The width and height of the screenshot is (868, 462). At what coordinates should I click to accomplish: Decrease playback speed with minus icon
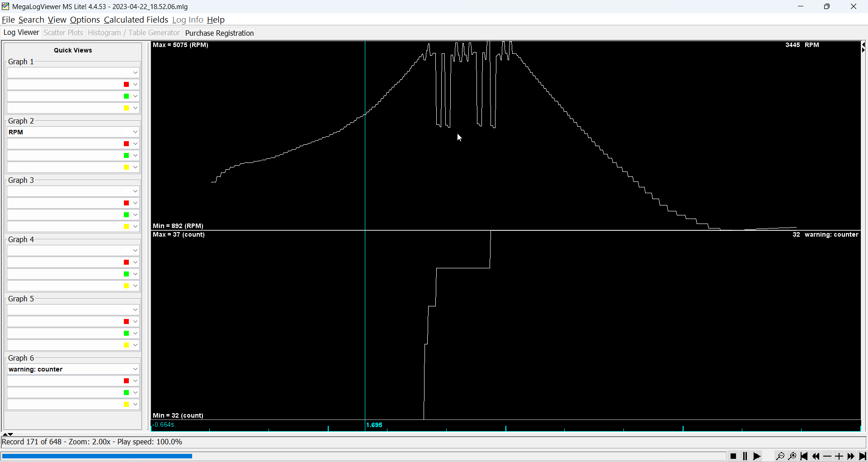(x=827, y=456)
